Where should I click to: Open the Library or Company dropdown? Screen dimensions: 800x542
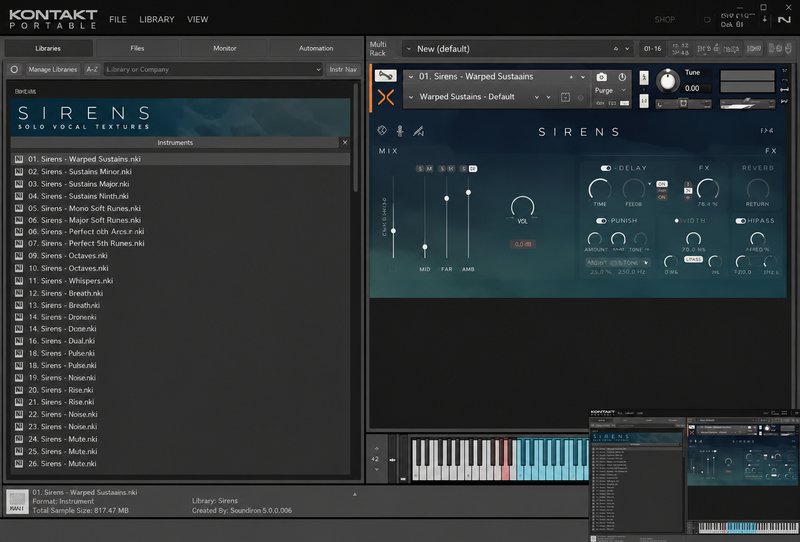tap(213, 69)
